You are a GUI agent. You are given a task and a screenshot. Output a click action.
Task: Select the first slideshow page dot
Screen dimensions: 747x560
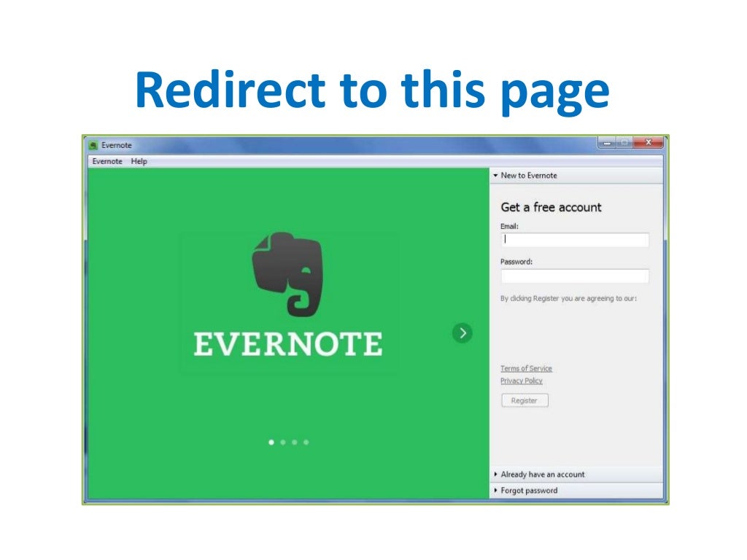[x=271, y=443]
